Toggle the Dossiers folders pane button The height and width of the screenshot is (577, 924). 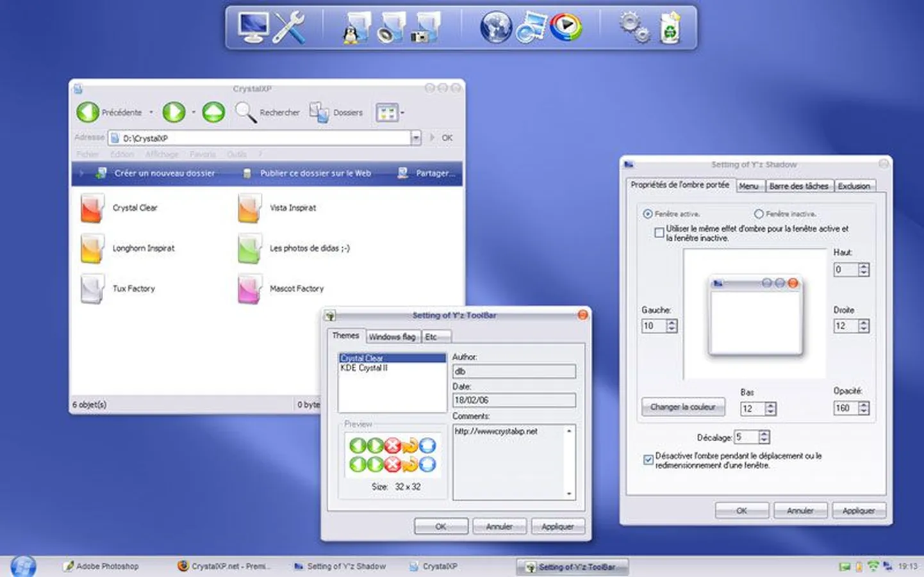(x=336, y=112)
